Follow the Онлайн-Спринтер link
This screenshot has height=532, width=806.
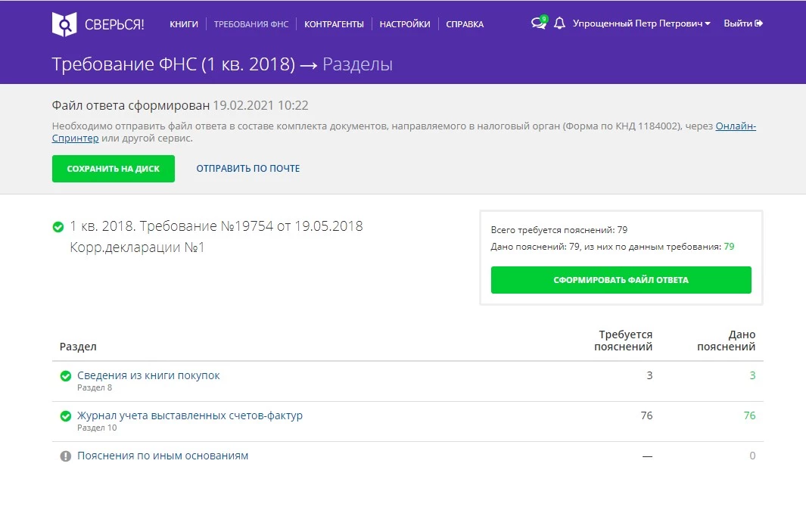735,126
